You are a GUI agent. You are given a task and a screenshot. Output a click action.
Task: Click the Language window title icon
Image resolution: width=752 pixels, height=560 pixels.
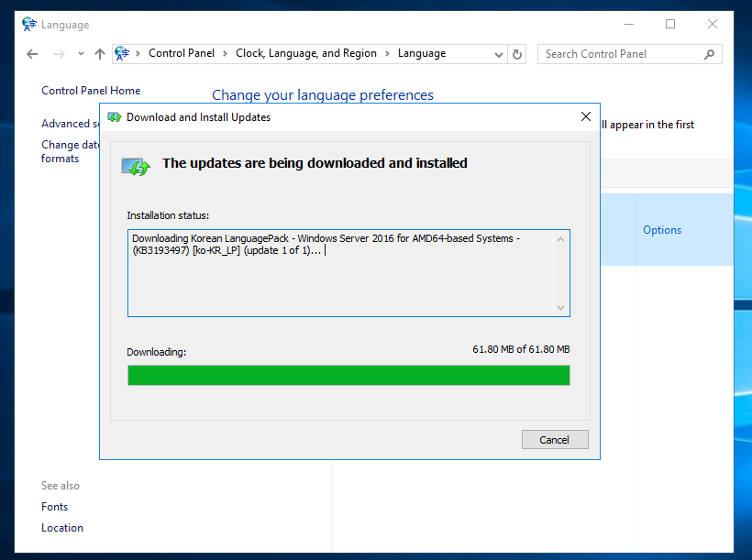pyautogui.click(x=29, y=24)
